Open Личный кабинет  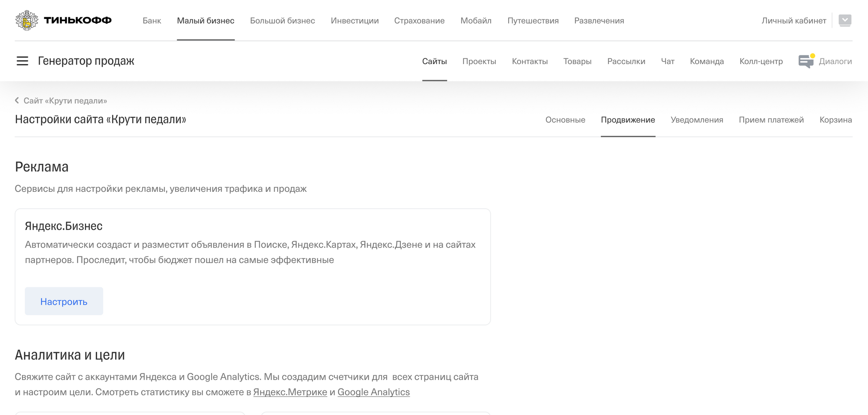[794, 20]
